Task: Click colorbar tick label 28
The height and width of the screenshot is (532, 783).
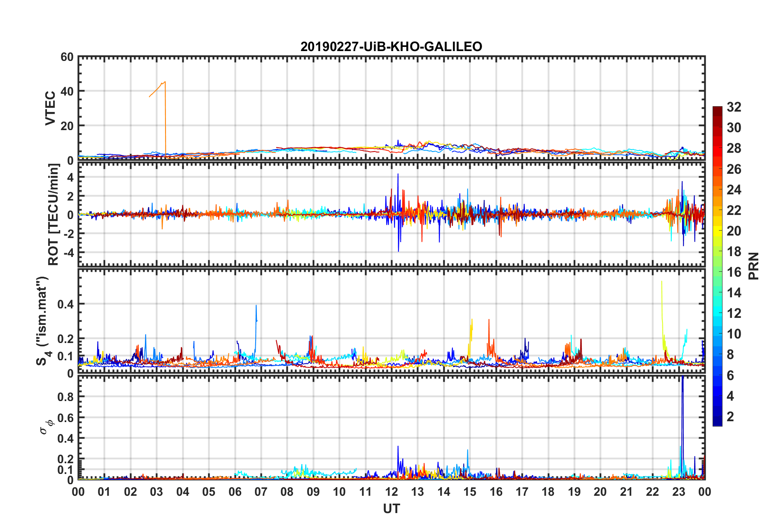Action: 734,148
